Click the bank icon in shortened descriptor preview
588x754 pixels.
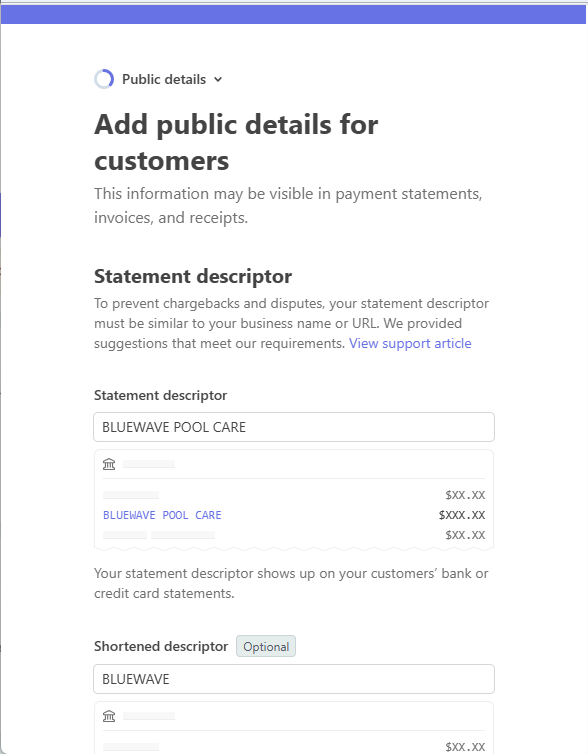(x=109, y=716)
